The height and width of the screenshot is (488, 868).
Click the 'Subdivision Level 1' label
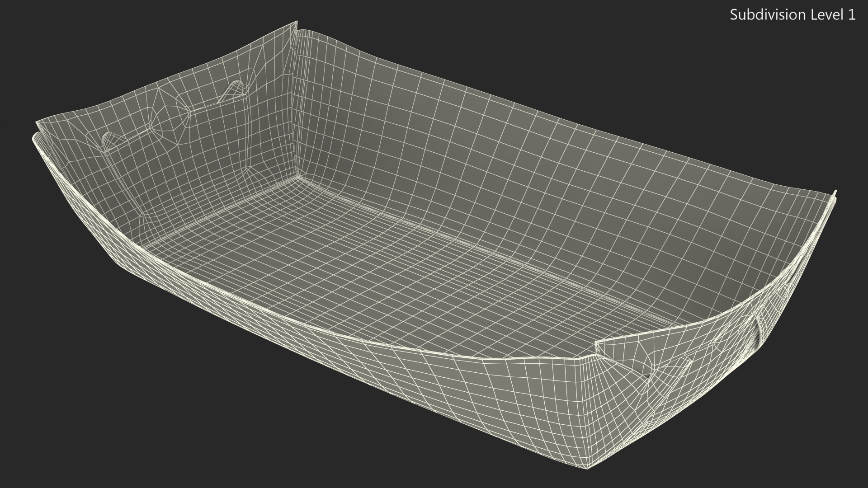[793, 15]
